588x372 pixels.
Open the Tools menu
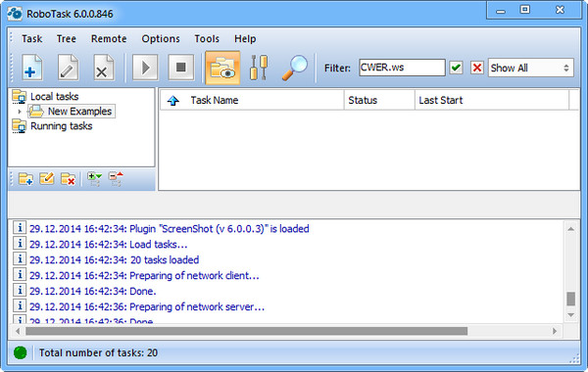(x=207, y=38)
